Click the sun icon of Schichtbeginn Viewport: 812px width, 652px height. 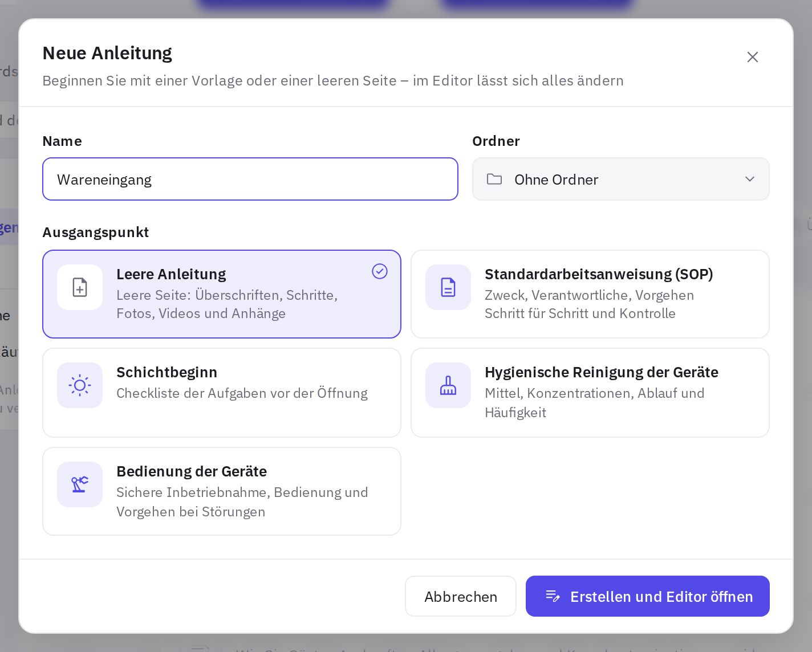(x=80, y=385)
